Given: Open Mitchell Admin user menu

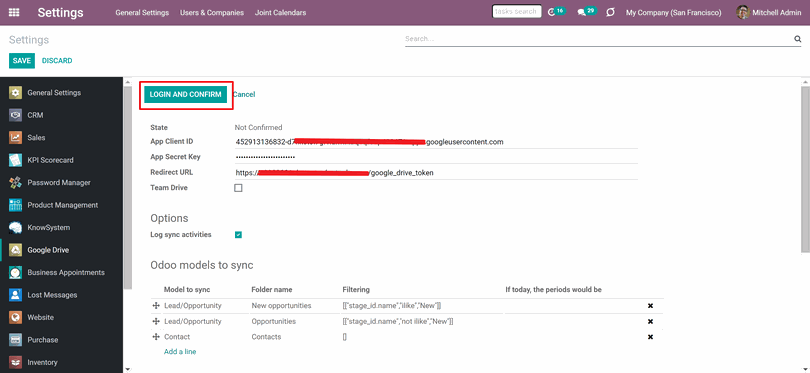Looking at the screenshot, I should point(769,12).
